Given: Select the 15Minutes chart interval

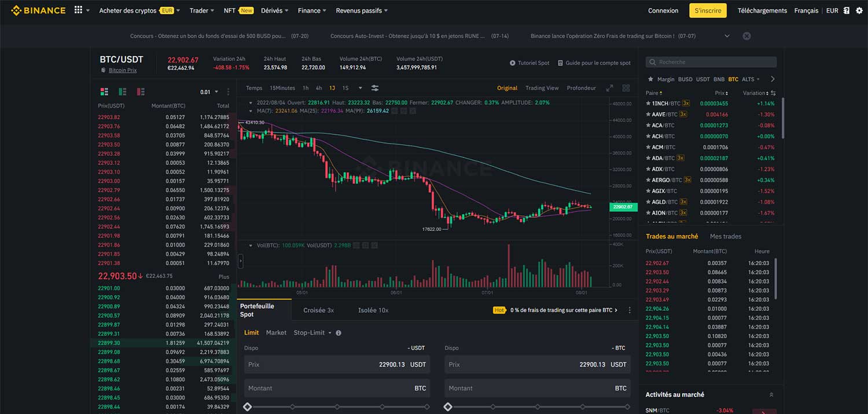Looking at the screenshot, I should coord(282,88).
